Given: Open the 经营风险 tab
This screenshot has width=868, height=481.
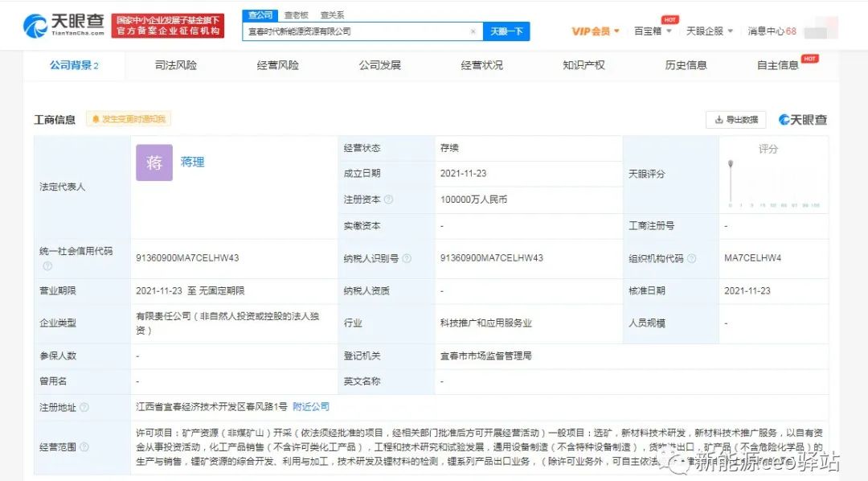Looking at the screenshot, I should (x=278, y=65).
